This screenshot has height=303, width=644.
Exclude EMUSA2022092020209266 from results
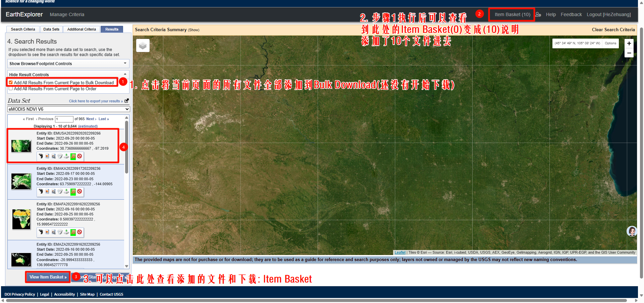[79, 156]
